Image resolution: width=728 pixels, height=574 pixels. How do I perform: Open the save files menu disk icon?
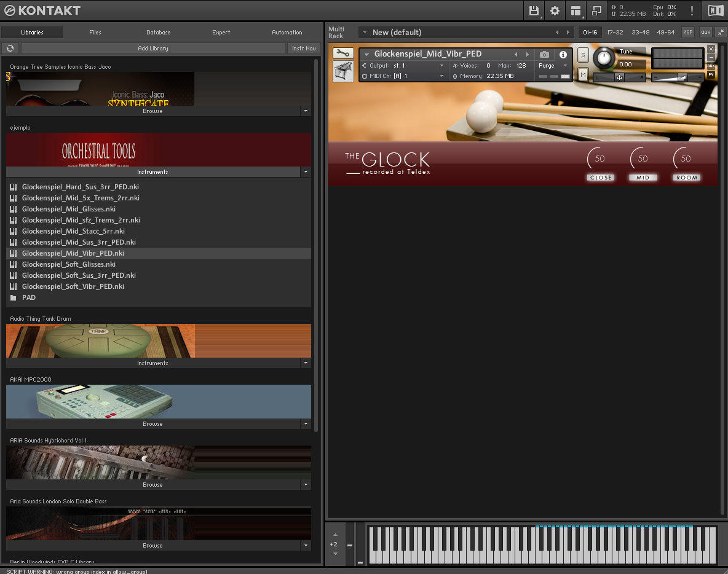point(534,10)
